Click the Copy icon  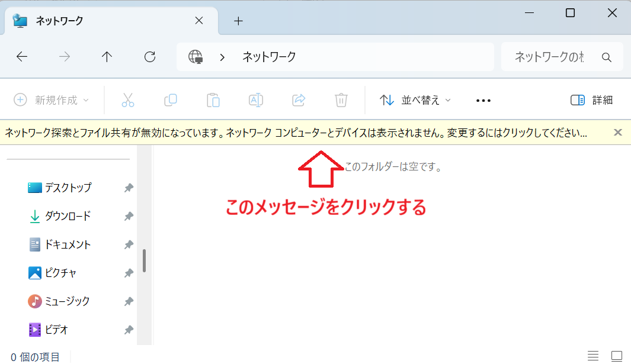click(171, 100)
